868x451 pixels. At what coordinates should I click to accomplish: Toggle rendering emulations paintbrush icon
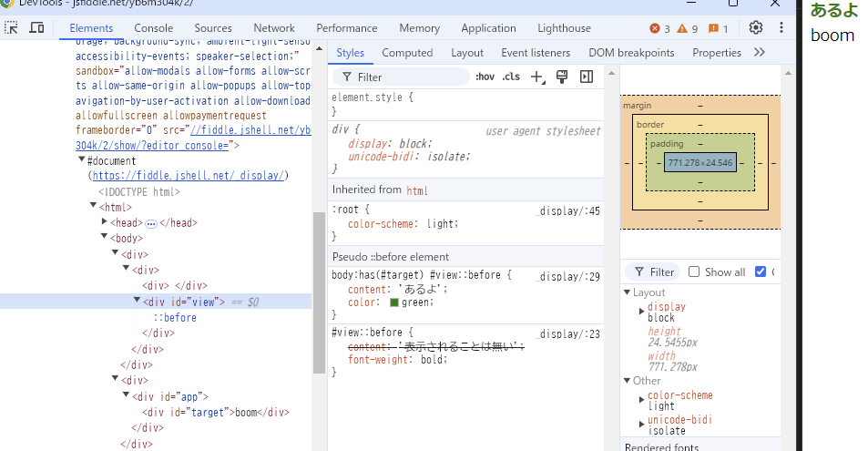[562, 77]
